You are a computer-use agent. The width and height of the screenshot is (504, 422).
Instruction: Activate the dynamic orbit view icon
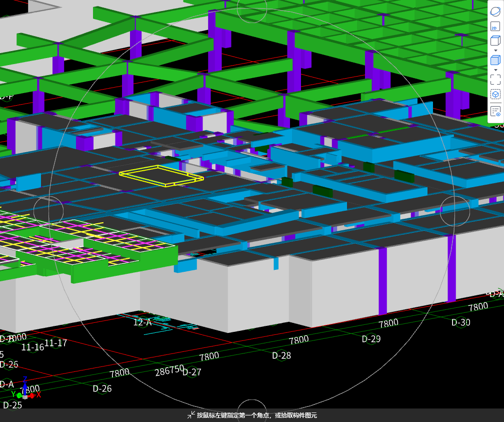coord(495,12)
